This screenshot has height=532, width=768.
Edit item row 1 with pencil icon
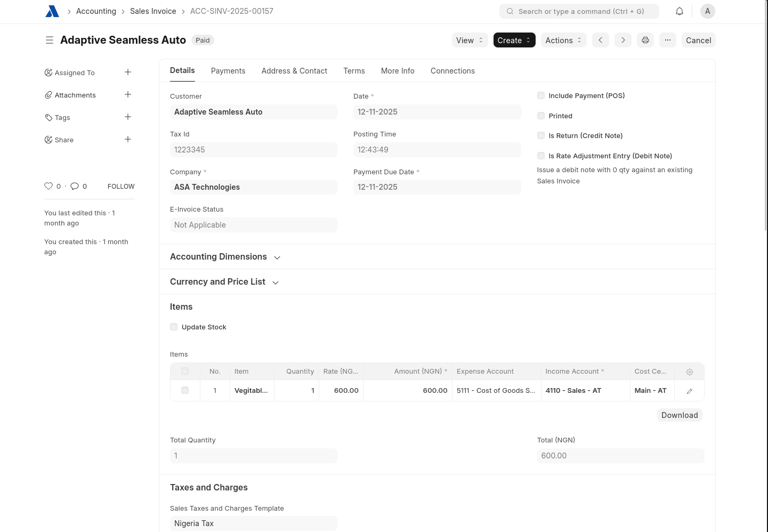tap(689, 391)
